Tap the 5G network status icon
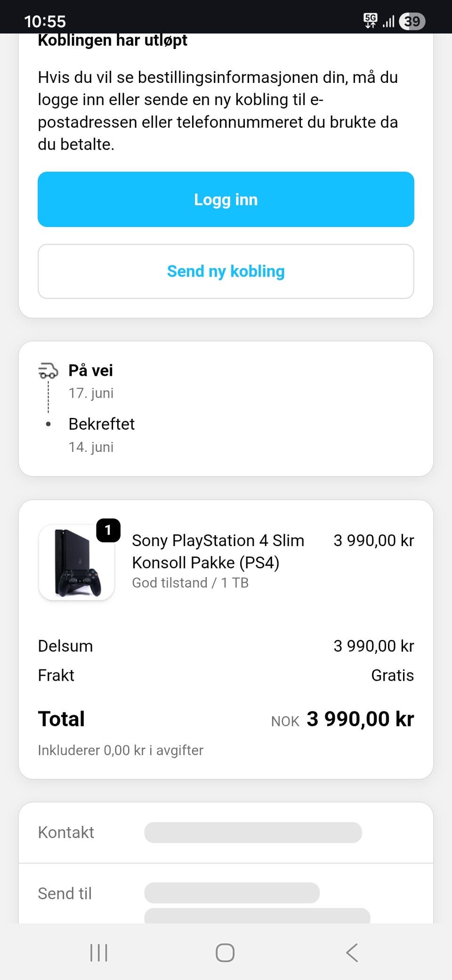 pos(371,21)
